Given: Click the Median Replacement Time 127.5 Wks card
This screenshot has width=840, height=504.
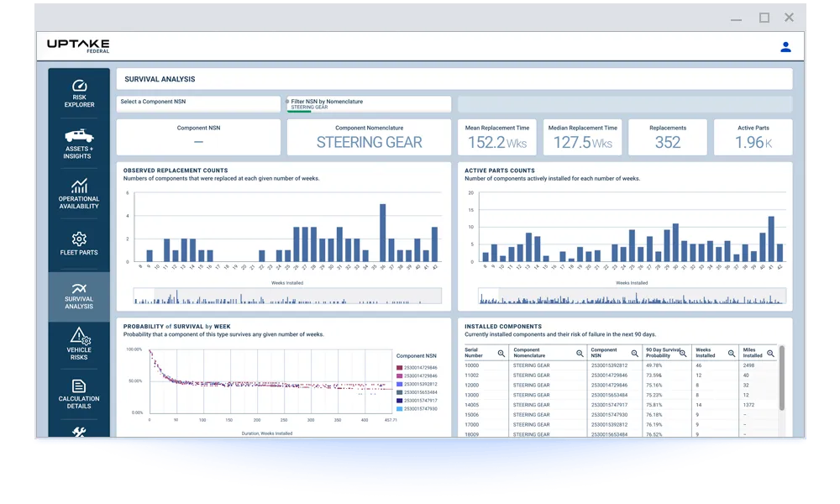Looking at the screenshot, I should click(582, 137).
